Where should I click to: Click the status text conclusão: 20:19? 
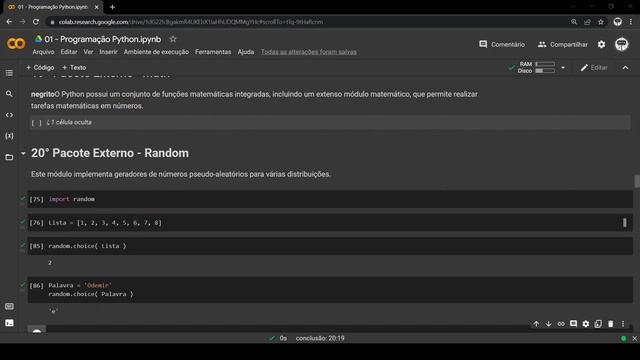[320, 338]
